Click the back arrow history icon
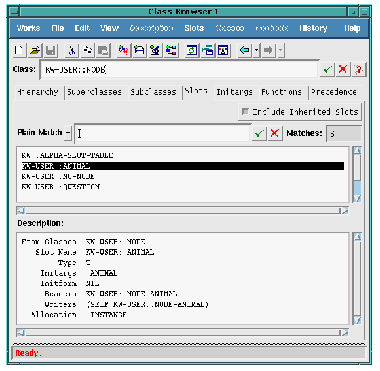The height and width of the screenshot is (371, 380). click(245, 50)
